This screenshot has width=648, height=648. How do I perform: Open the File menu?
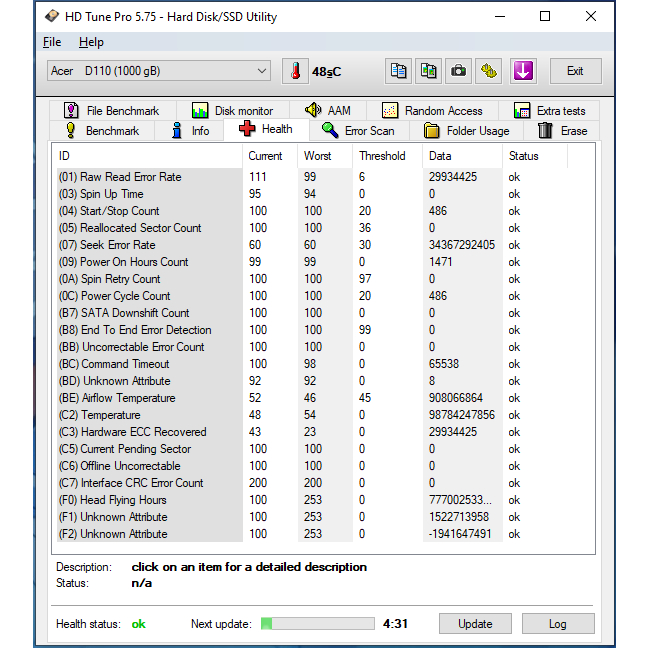[52, 42]
